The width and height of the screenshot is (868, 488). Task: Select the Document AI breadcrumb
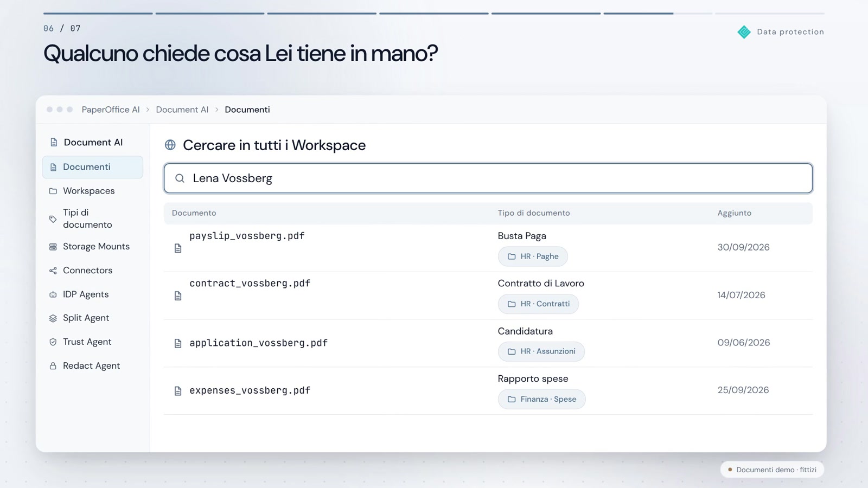pos(182,110)
